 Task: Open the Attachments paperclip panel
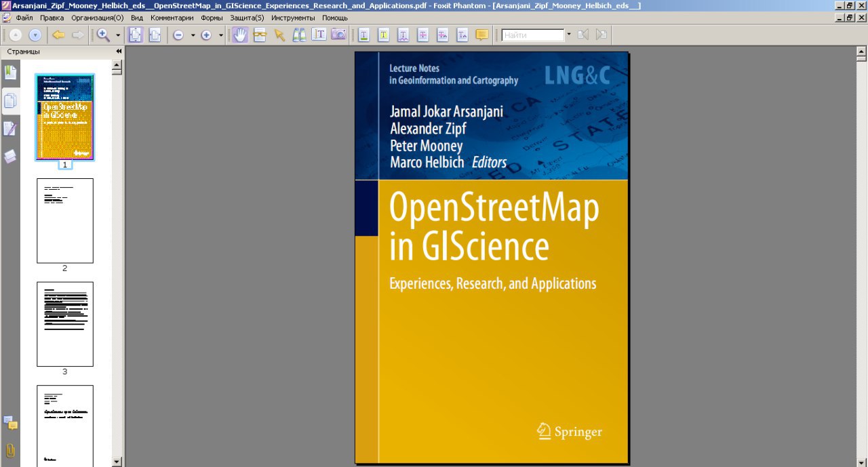click(x=10, y=451)
